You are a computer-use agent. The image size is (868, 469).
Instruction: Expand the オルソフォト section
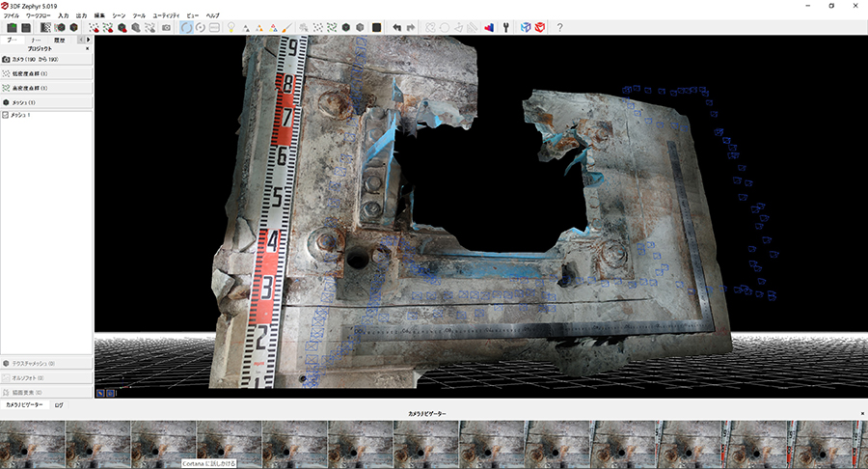46,378
